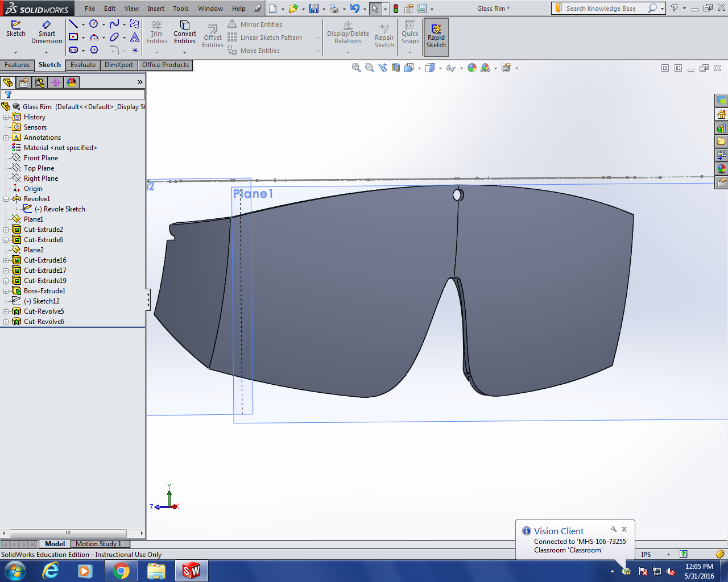Toggle the Hide/Show Items glasses icon
728x582 pixels.
pos(450,68)
